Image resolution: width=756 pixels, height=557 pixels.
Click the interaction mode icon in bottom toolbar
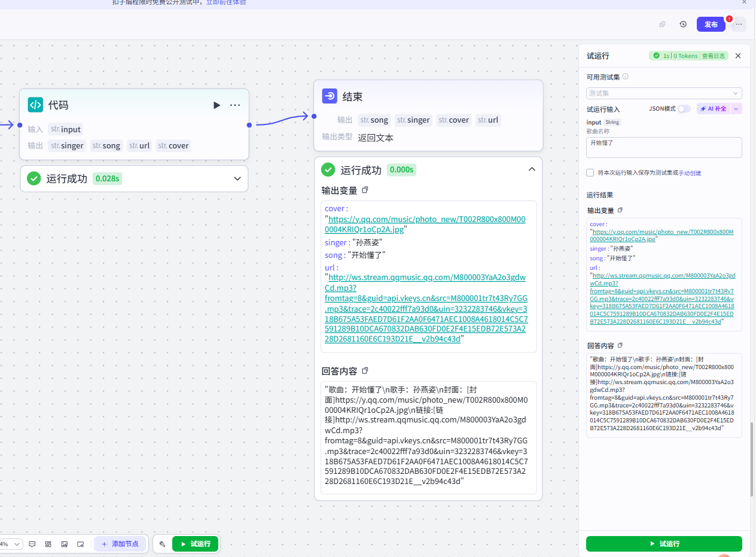coord(81,544)
